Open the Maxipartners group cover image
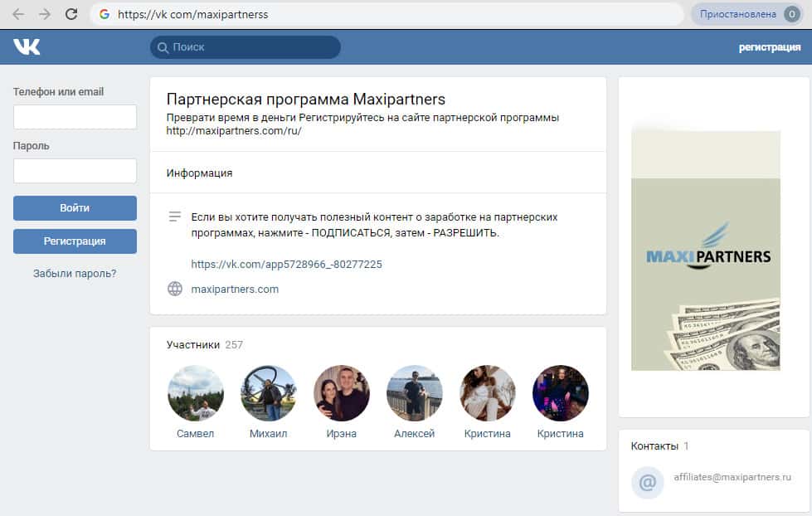Viewport: 812px width, 516px height. coord(705,249)
